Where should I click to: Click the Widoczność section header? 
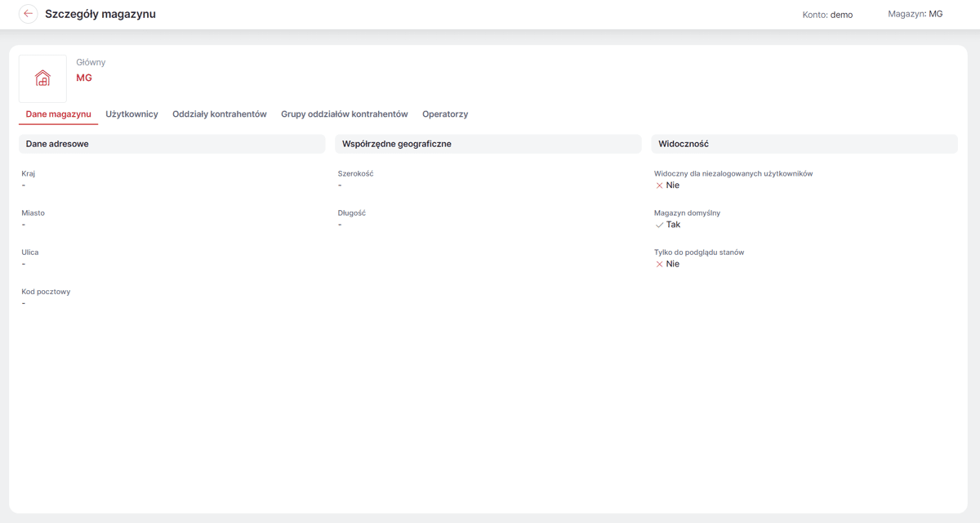click(x=804, y=144)
